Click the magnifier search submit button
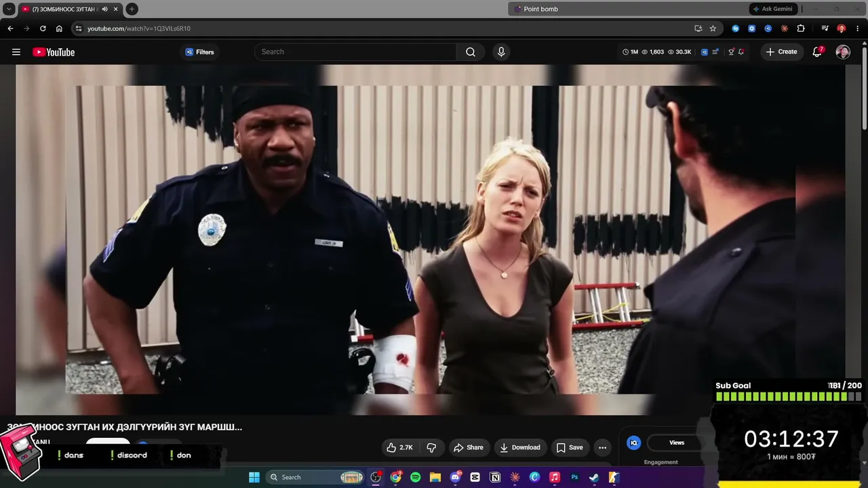The height and width of the screenshot is (488, 868). click(x=471, y=52)
